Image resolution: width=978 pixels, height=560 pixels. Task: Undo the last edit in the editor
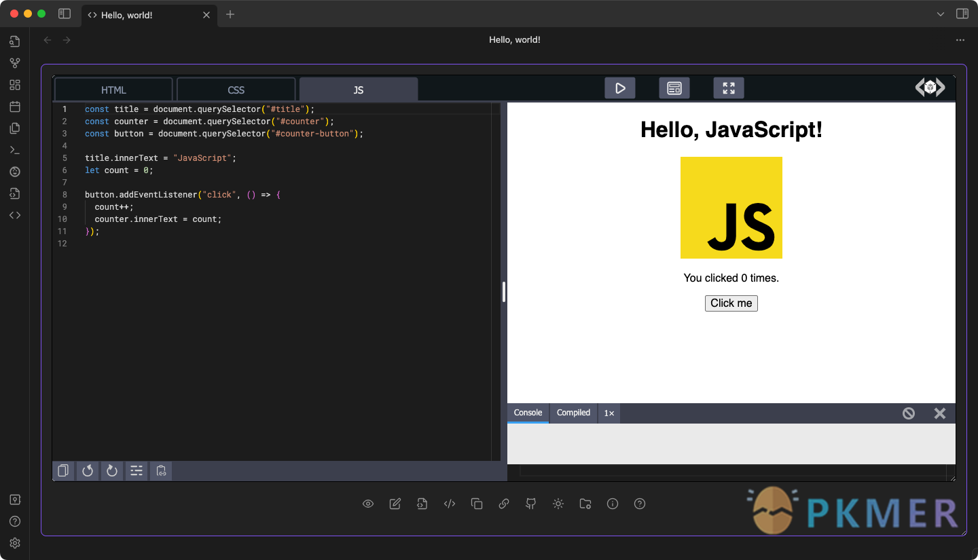click(88, 470)
